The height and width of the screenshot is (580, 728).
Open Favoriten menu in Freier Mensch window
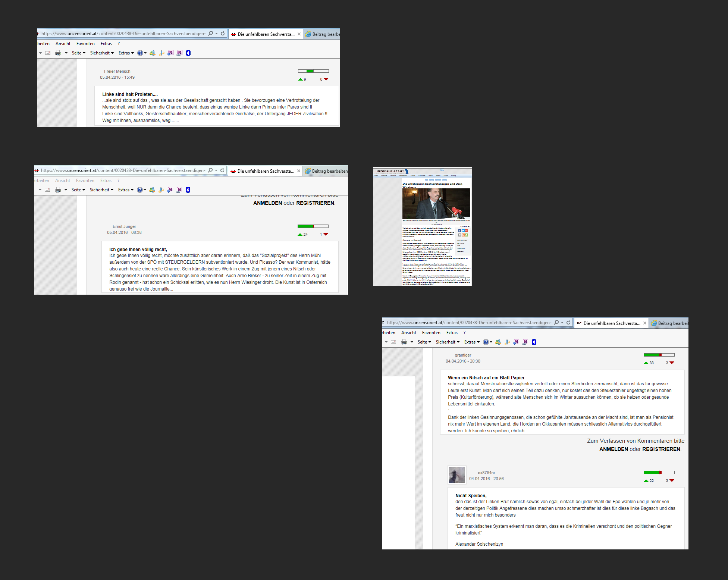click(85, 44)
